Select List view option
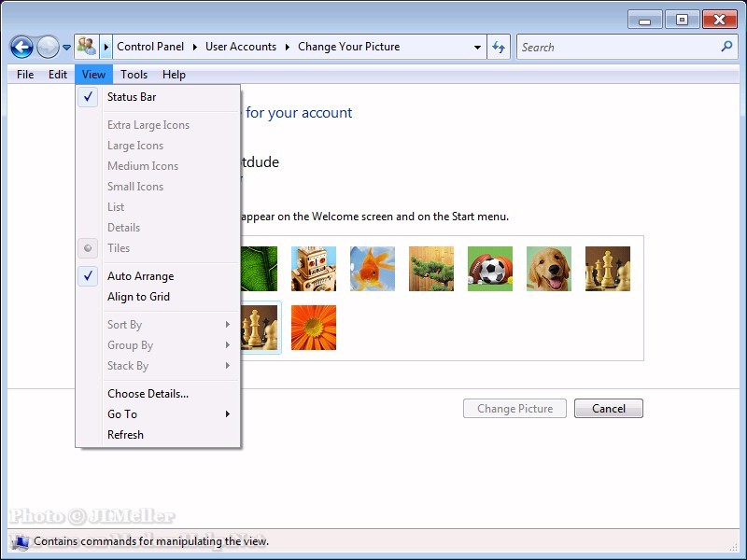Viewport: 747px width, 560px height. [x=158, y=206]
